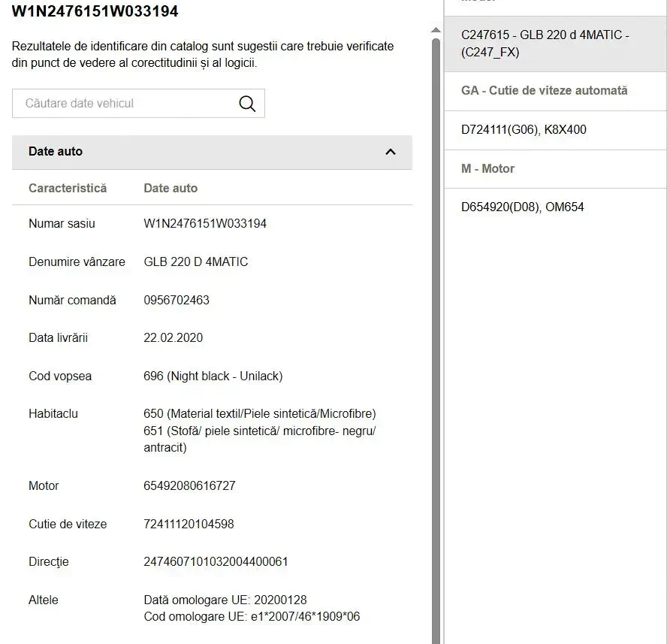Image resolution: width=667 pixels, height=644 pixels.
Task: Click the Cutie de viteze label
Action: click(68, 524)
